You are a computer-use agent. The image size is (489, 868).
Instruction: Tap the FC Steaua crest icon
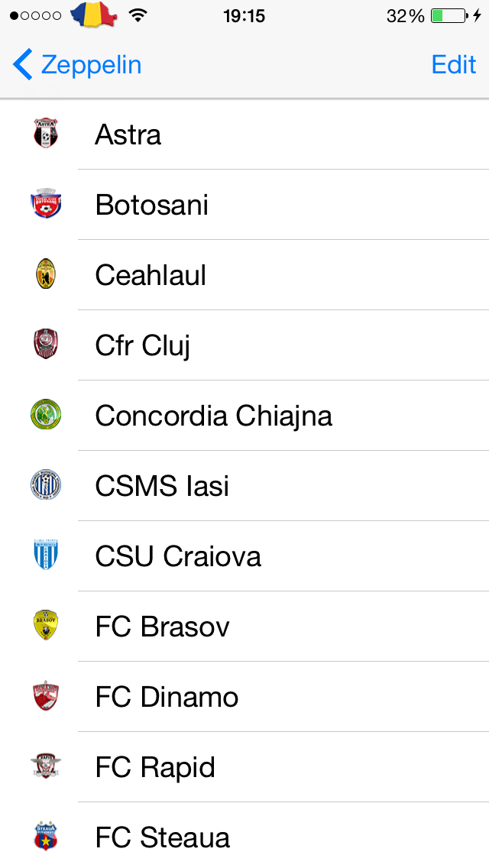pyautogui.click(x=45, y=836)
